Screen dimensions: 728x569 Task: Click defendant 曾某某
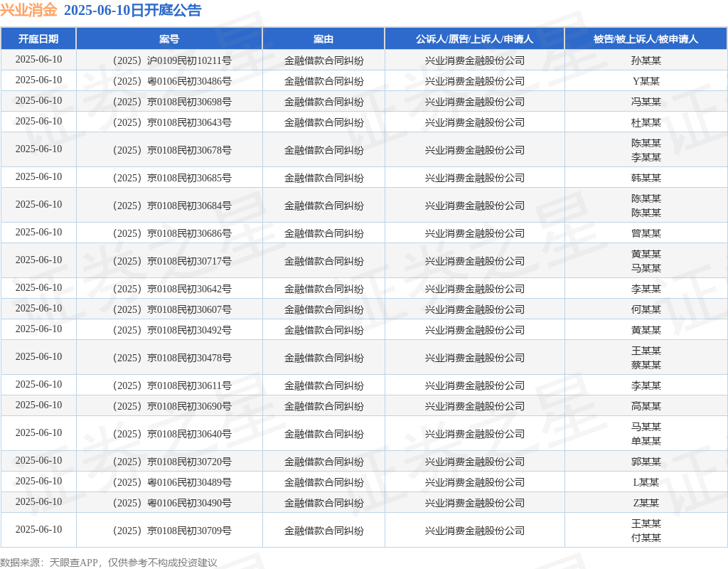(x=646, y=233)
